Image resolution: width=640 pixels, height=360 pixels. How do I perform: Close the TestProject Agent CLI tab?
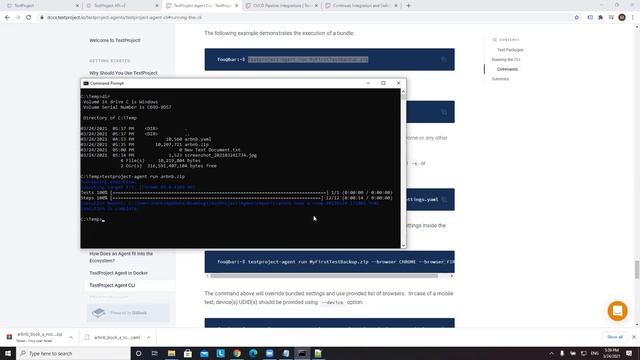237,6
